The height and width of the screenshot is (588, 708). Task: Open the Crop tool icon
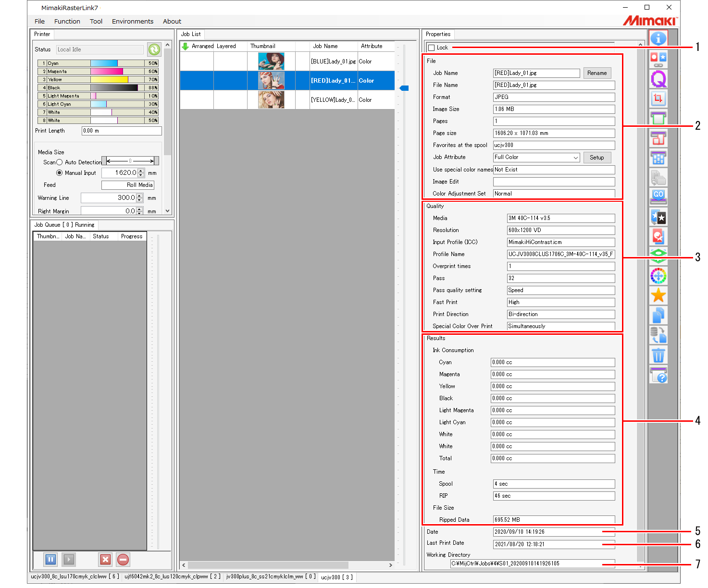click(x=658, y=98)
